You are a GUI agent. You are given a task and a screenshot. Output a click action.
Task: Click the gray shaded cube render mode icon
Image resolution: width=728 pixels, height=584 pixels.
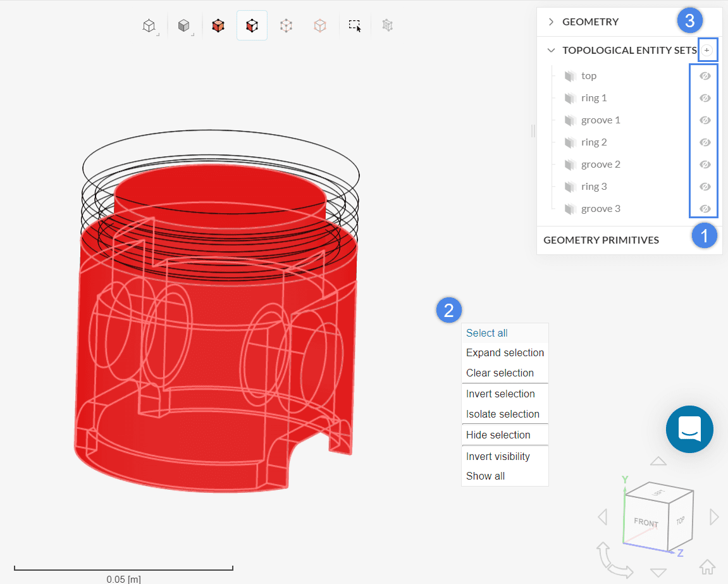tap(183, 26)
